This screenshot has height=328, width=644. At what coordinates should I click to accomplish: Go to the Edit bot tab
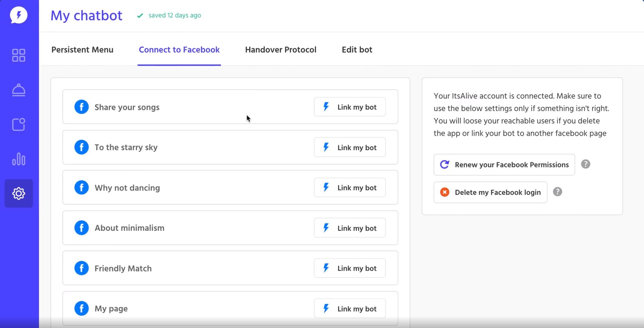357,50
